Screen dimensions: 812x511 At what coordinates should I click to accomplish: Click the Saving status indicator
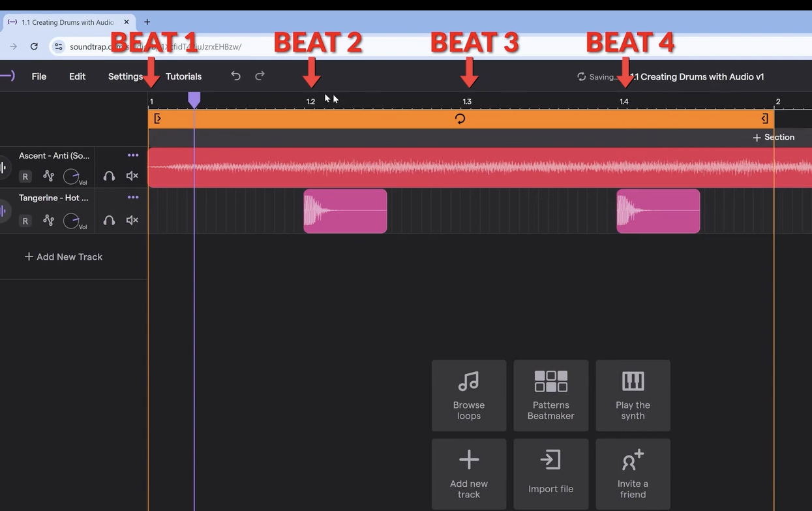click(597, 77)
